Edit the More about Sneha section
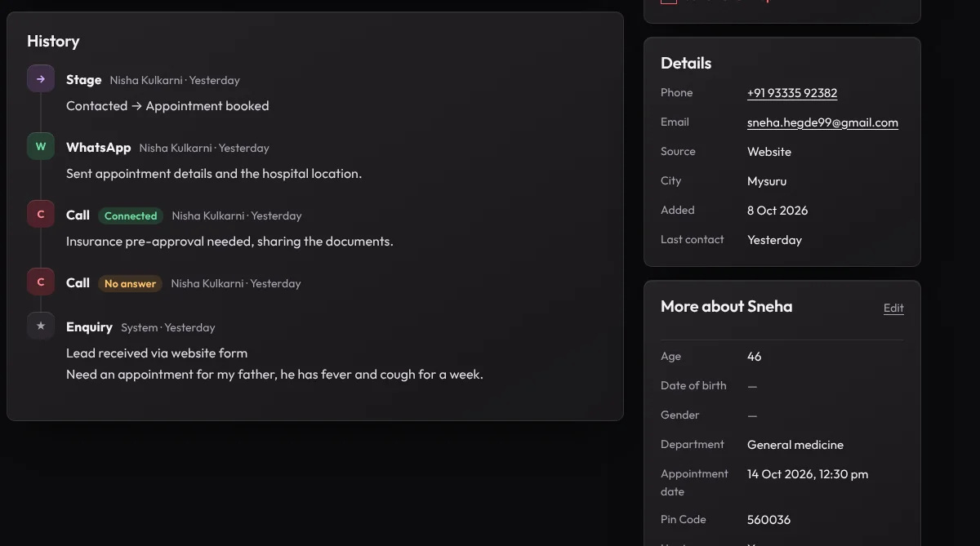Image resolution: width=980 pixels, height=546 pixels. coord(893,308)
